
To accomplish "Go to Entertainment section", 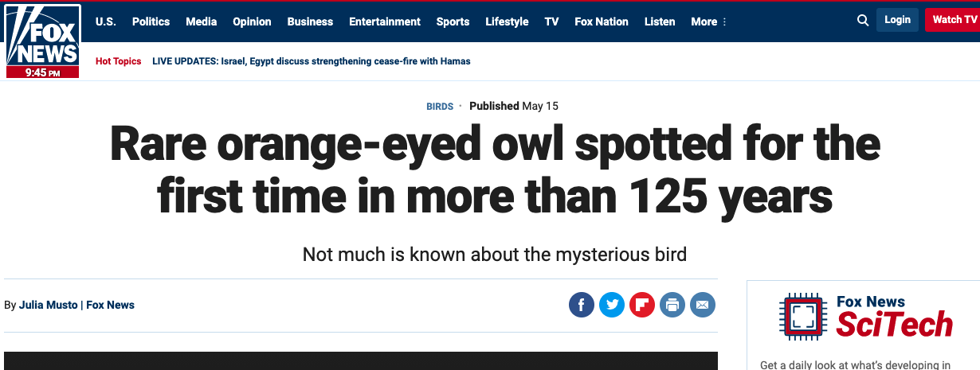I will pos(385,21).
